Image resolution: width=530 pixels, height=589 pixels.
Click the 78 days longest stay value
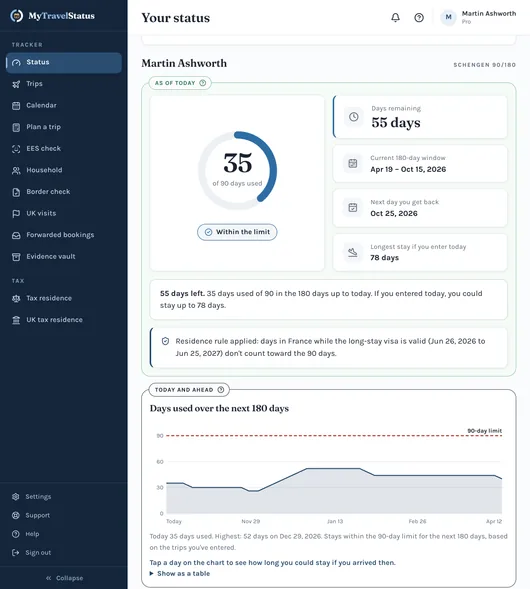pyautogui.click(x=384, y=258)
